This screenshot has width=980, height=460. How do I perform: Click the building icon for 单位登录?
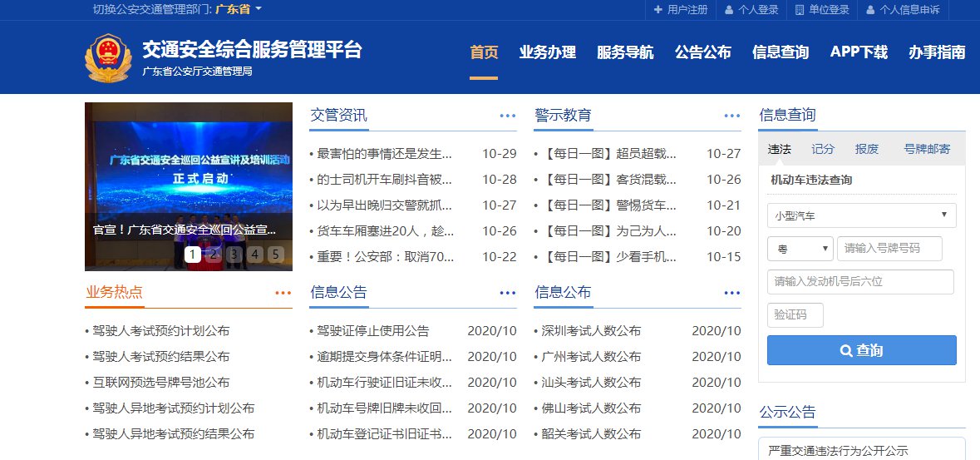click(800, 10)
